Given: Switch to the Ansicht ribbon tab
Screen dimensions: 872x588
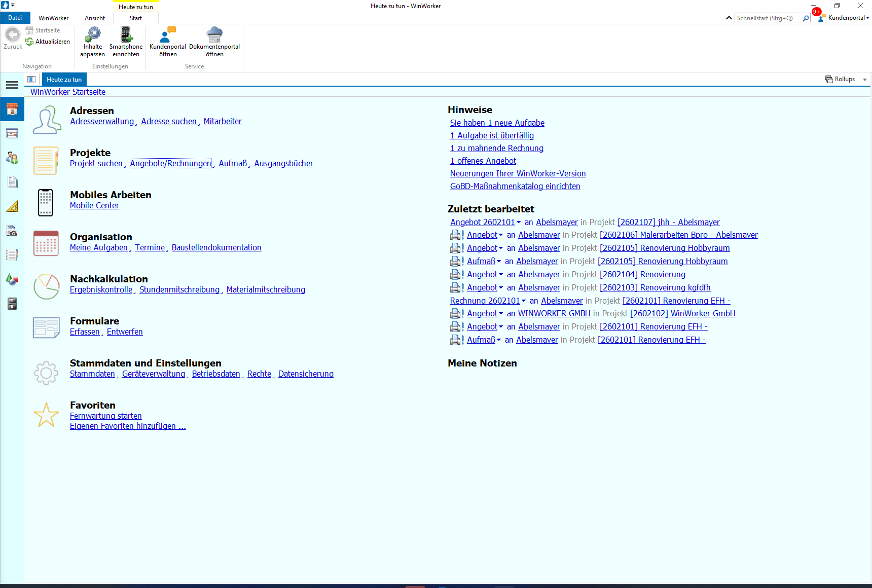Looking at the screenshot, I should click(x=95, y=18).
